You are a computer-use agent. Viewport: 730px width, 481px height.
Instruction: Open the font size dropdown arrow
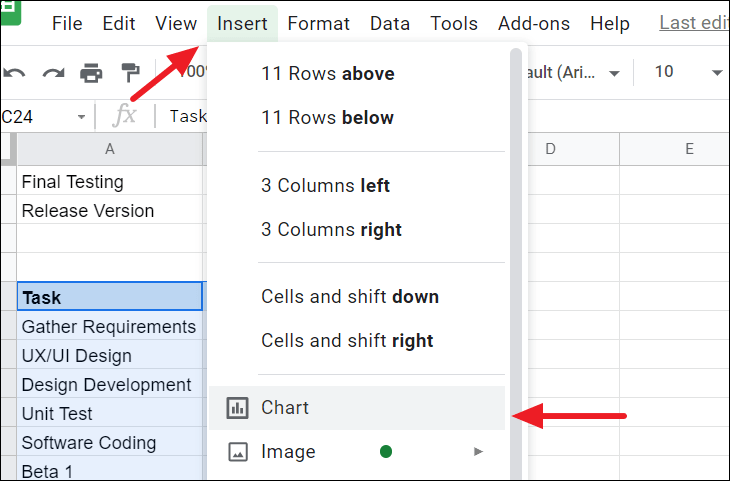pyautogui.click(x=716, y=73)
